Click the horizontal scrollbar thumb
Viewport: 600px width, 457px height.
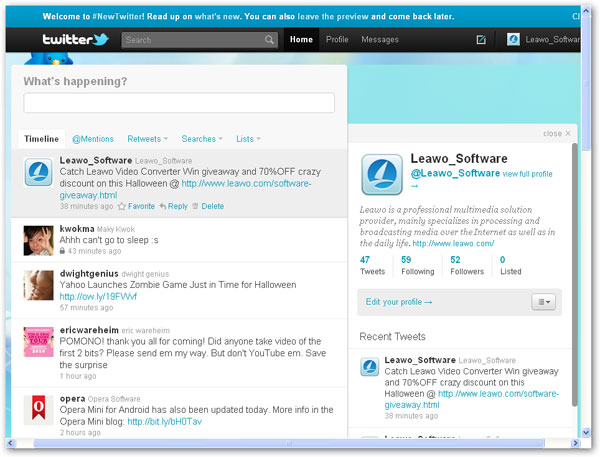tap(289, 443)
